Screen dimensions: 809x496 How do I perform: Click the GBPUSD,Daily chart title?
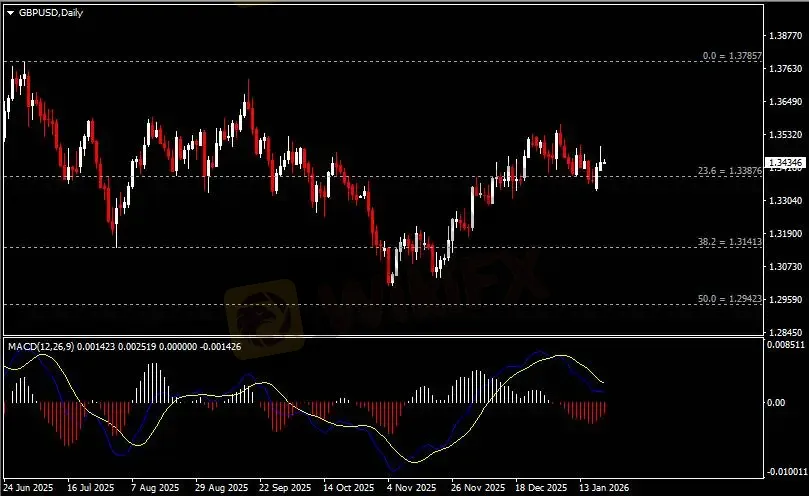(46, 11)
